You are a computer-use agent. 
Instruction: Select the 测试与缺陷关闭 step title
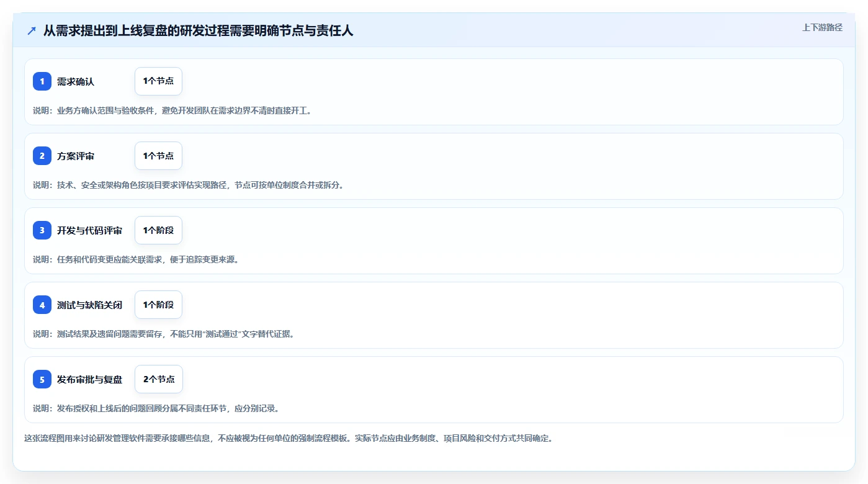point(89,305)
